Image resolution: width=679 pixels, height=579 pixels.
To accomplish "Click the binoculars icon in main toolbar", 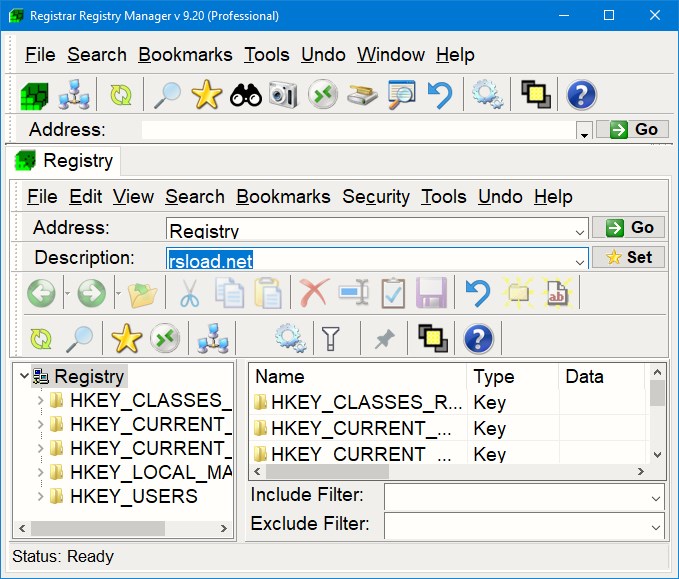I will tap(246, 95).
